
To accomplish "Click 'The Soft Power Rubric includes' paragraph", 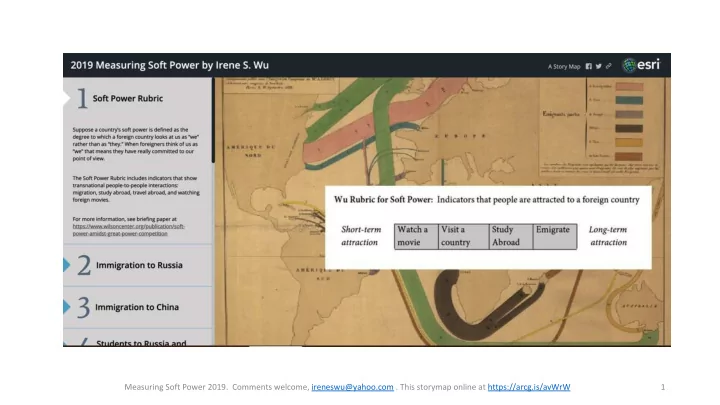I will (x=136, y=189).
